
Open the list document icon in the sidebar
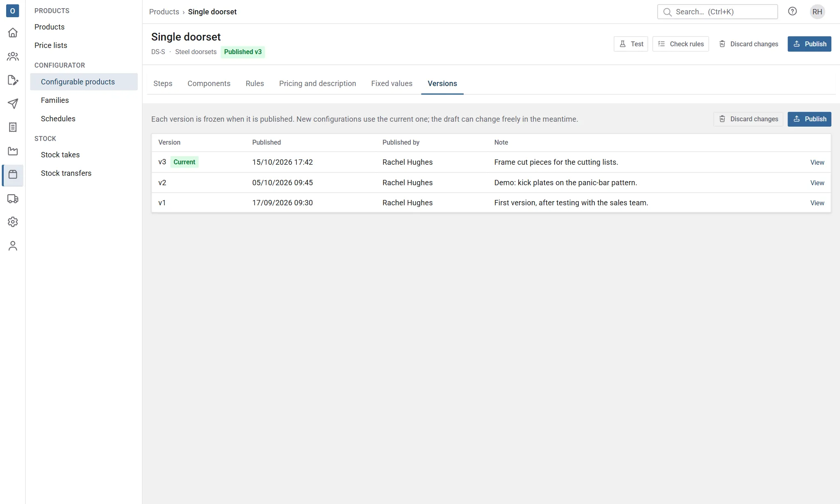pos(13,127)
